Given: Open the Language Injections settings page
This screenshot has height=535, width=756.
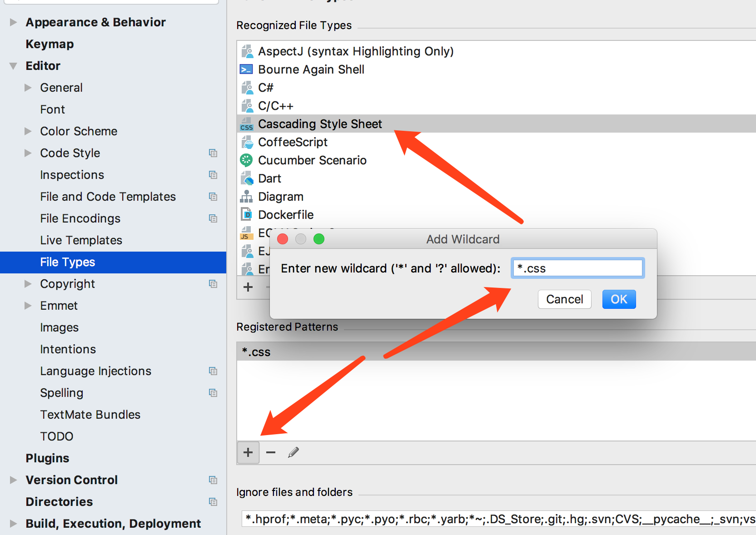Looking at the screenshot, I should (95, 371).
